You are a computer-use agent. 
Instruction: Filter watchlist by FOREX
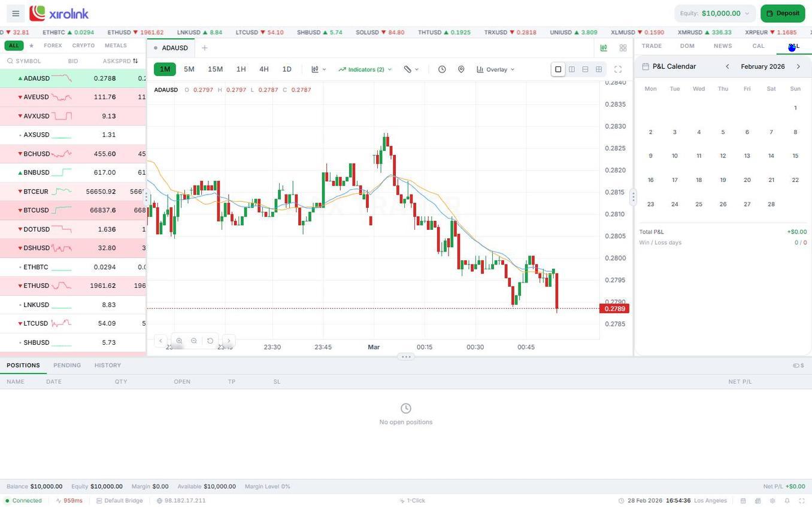pyautogui.click(x=53, y=45)
